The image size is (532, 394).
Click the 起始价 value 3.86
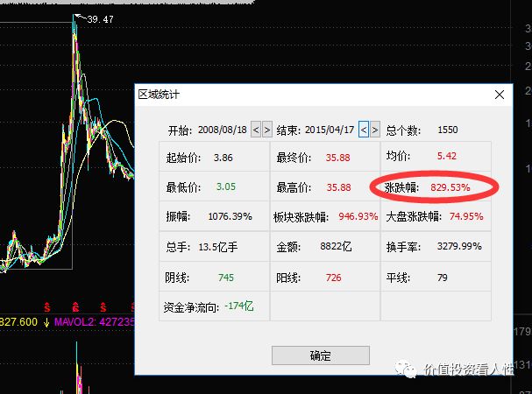(x=223, y=158)
